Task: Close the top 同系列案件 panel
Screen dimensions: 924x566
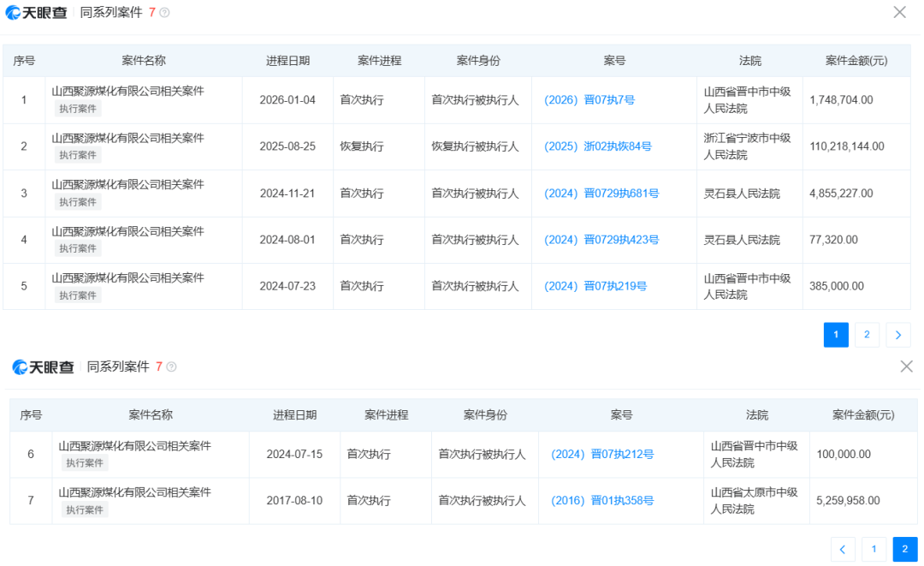Action: click(x=899, y=12)
